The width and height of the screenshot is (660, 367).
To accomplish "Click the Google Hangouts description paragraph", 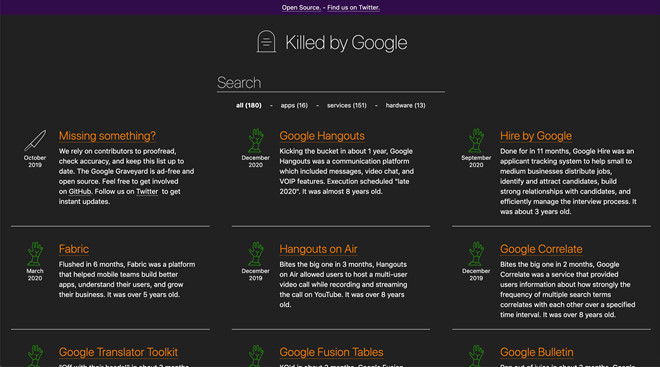I will [347, 171].
